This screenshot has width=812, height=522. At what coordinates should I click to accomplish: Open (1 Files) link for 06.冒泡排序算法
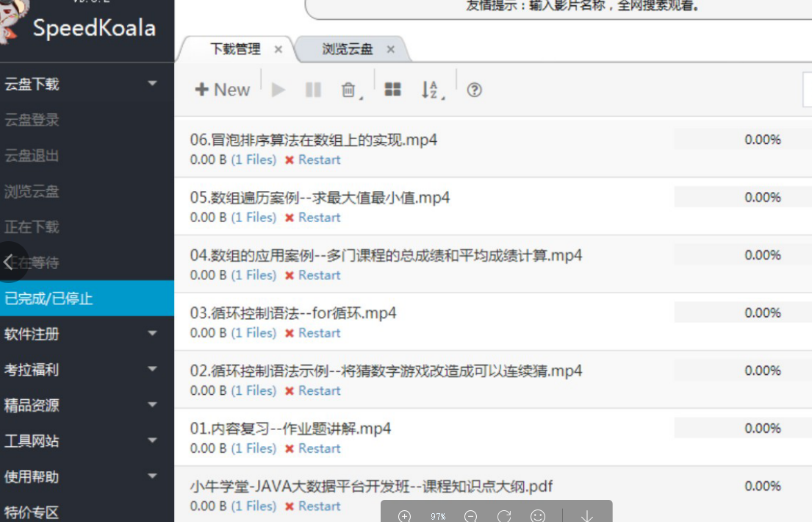[254, 160]
